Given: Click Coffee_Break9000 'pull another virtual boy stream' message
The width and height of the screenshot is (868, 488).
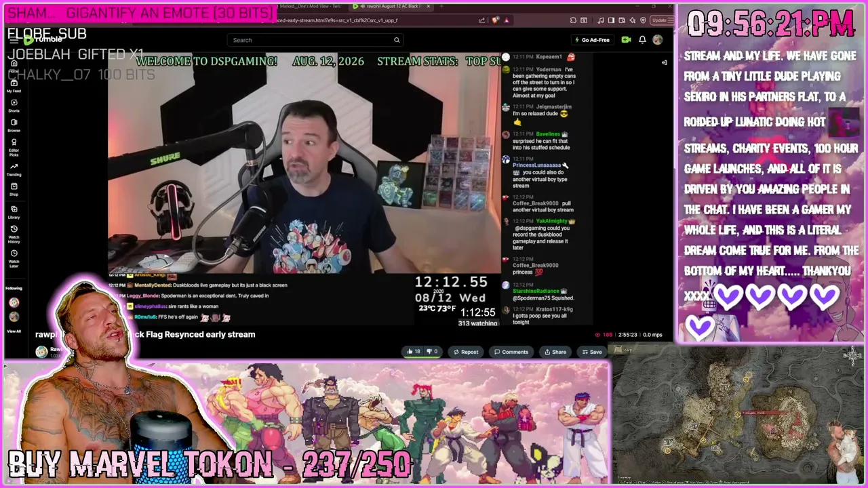Looking at the screenshot, I should (x=542, y=207).
